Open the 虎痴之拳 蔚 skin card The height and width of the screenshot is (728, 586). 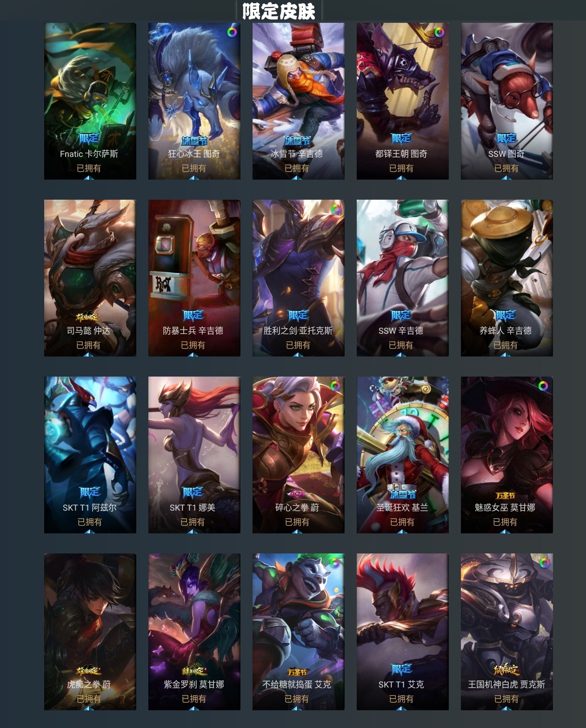[x=90, y=632]
